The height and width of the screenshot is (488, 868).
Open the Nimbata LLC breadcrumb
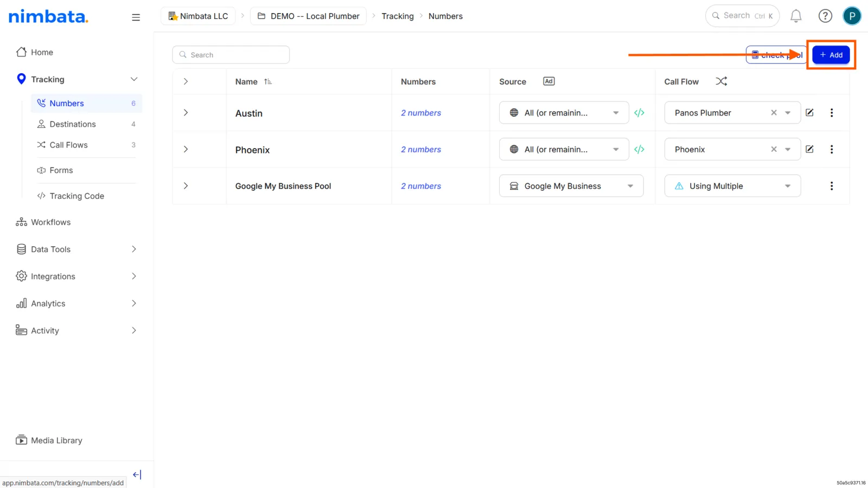coord(198,16)
